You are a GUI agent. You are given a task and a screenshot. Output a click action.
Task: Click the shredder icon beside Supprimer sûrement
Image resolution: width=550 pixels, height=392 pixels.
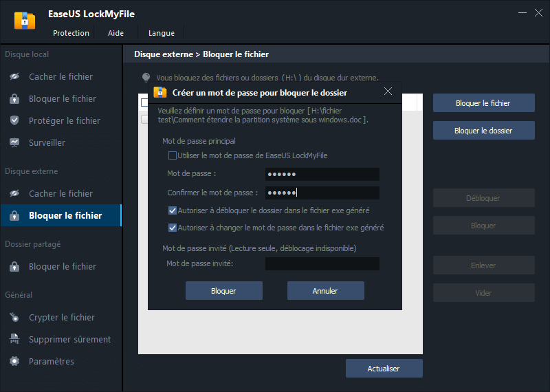[14, 339]
